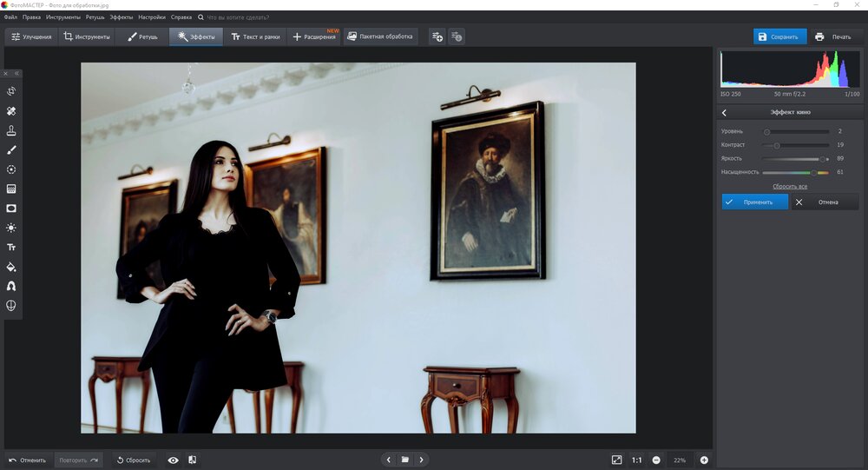Select the fill bucket tool

coord(11,267)
